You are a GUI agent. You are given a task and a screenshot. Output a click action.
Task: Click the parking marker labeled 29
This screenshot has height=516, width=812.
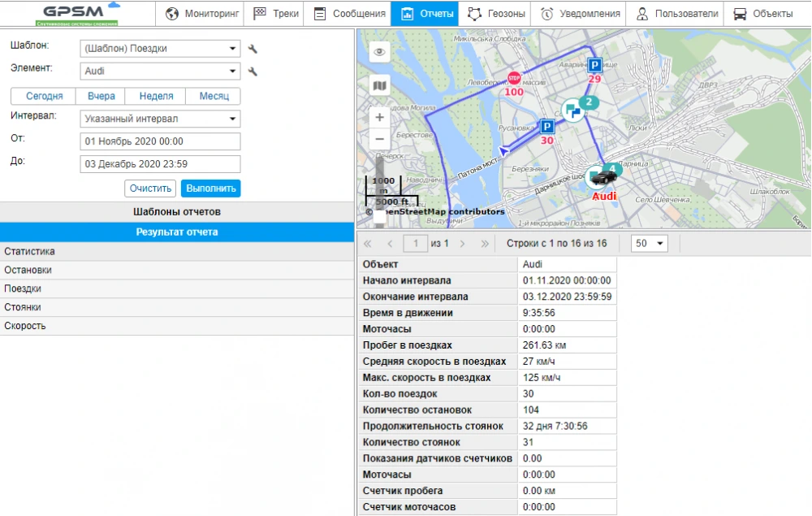pyautogui.click(x=595, y=66)
